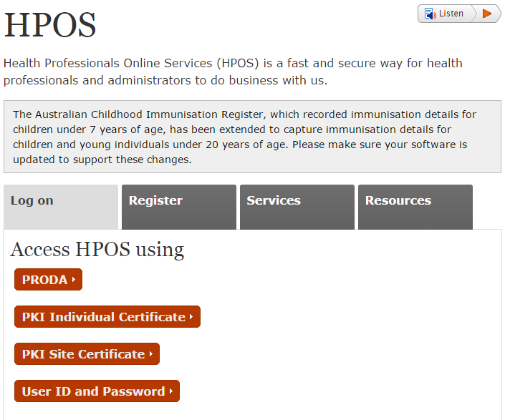Image resolution: width=505 pixels, height=420 pixels.
Task: Log in using the PRODA button
Action: (48, 280)
